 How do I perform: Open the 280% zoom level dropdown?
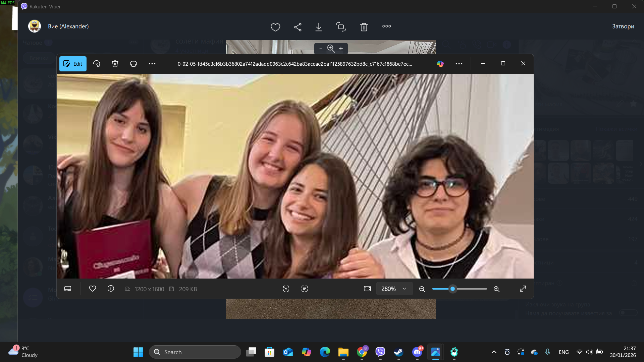click(x=394, y=289)
